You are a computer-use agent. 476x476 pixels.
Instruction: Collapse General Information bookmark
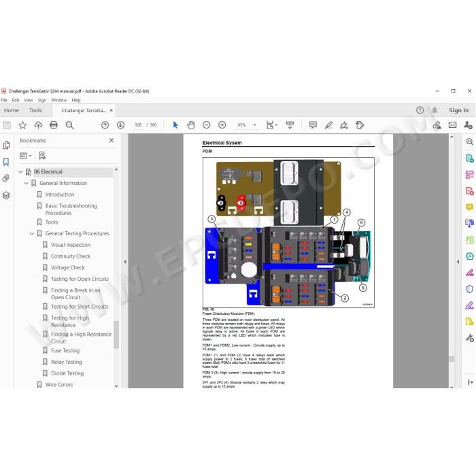(26, 183)
